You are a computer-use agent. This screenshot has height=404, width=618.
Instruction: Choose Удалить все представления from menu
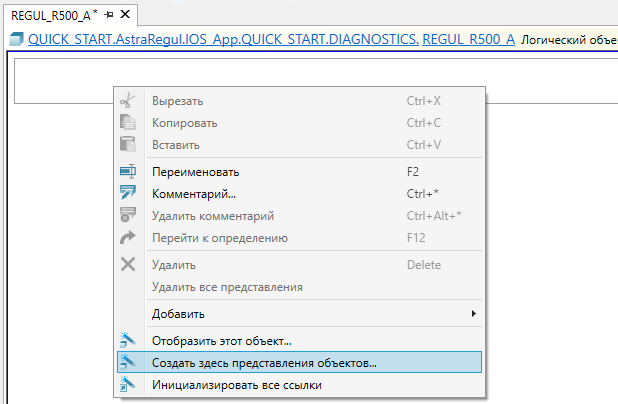[x=226, y=288]
